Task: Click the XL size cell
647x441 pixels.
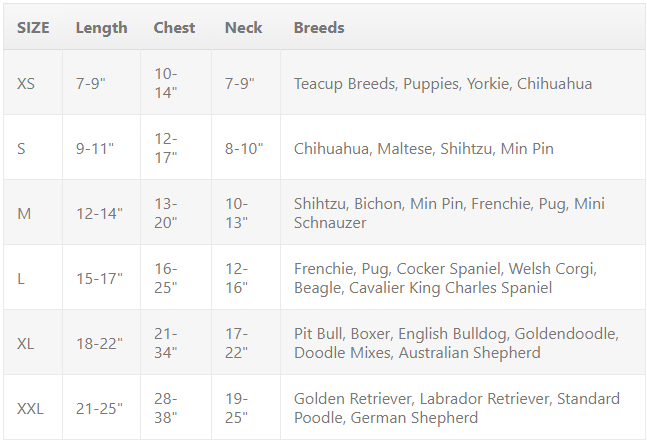Action: click(x=26, y=343)
